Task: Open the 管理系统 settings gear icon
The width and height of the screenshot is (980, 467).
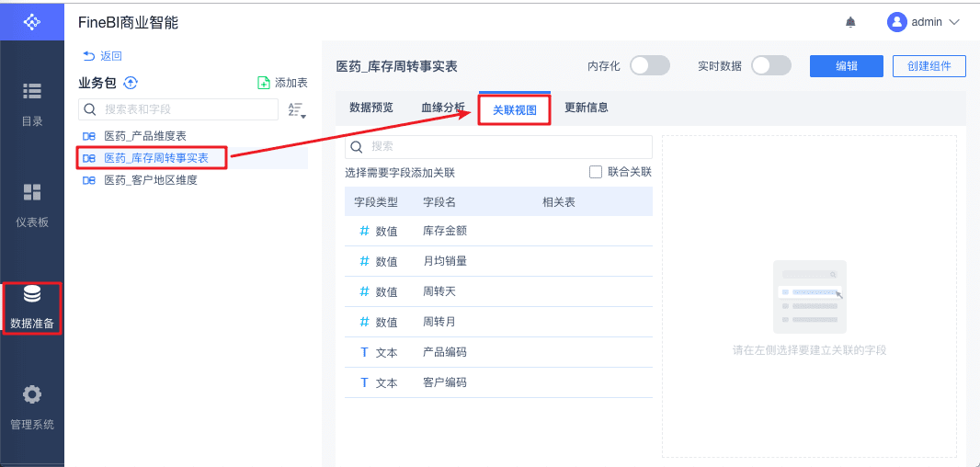Action: click(x=32, y=394)
